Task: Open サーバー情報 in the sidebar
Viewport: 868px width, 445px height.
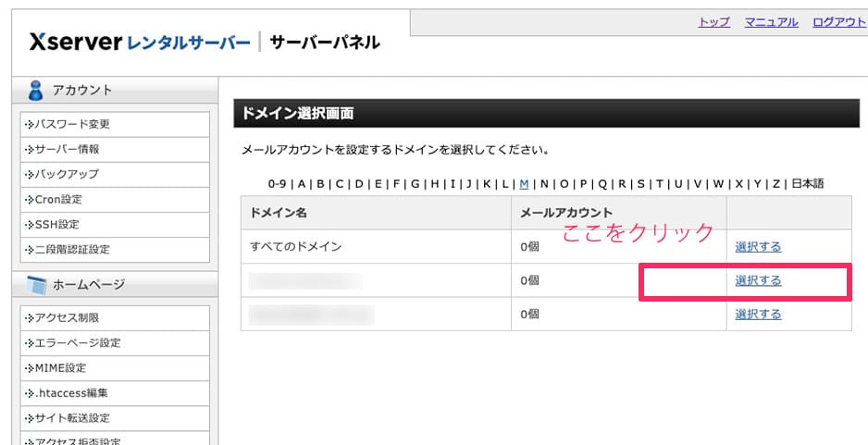Action: tap(115, 150)
